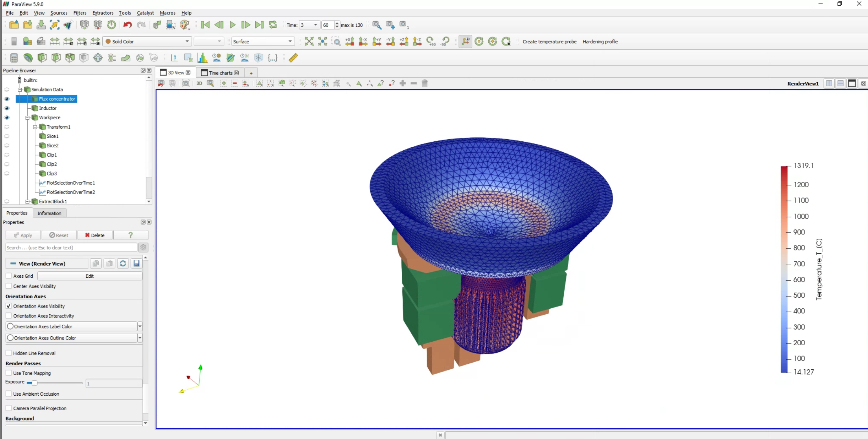Show Slice1 with its eye icon
The height and width of the screenshot is (439, 868).
(x=7, y=136)
